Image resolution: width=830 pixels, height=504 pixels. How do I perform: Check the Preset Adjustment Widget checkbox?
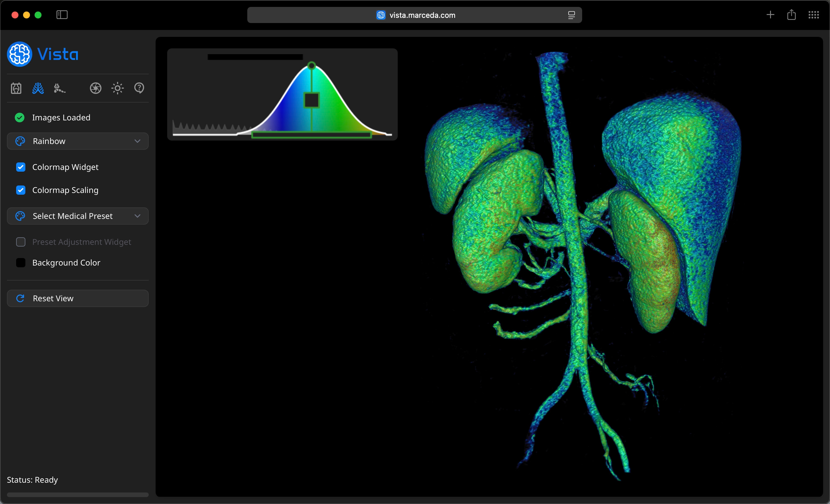click(21, 242)
